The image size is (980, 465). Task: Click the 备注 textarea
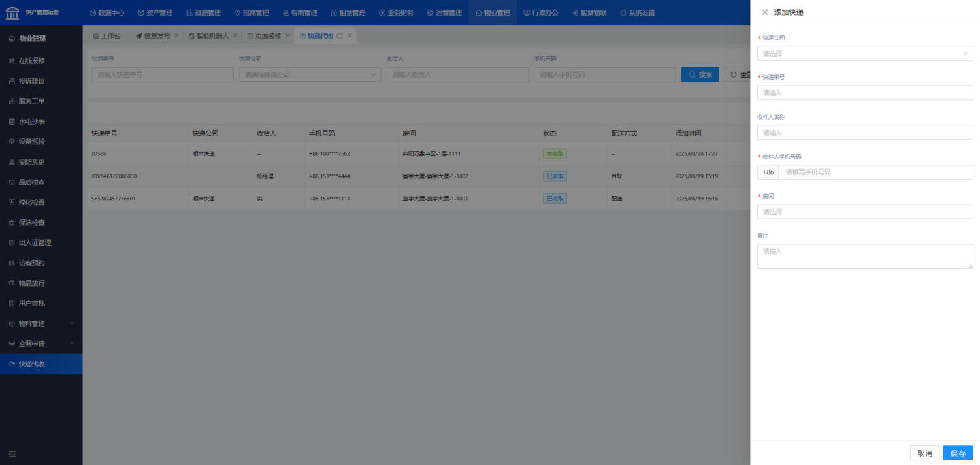tap(865, 257)
